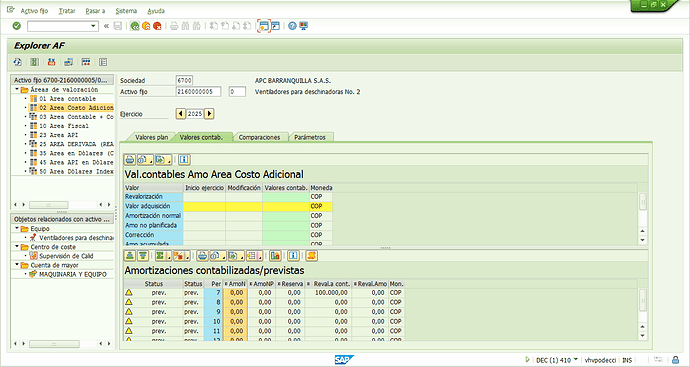Click the legend list icon in Explorer AF toolbar
This screenshot has width=690, height=367.
[103, 62]
